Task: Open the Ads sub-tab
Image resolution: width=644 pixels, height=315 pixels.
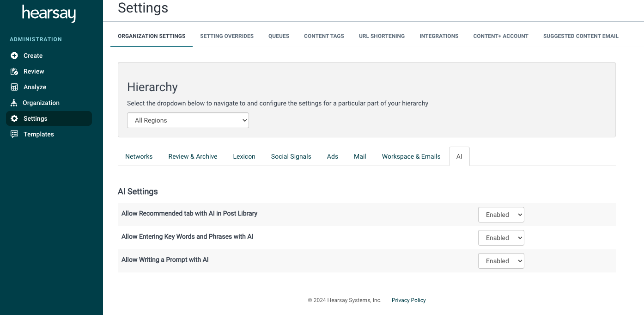Action: coord(333,156)
